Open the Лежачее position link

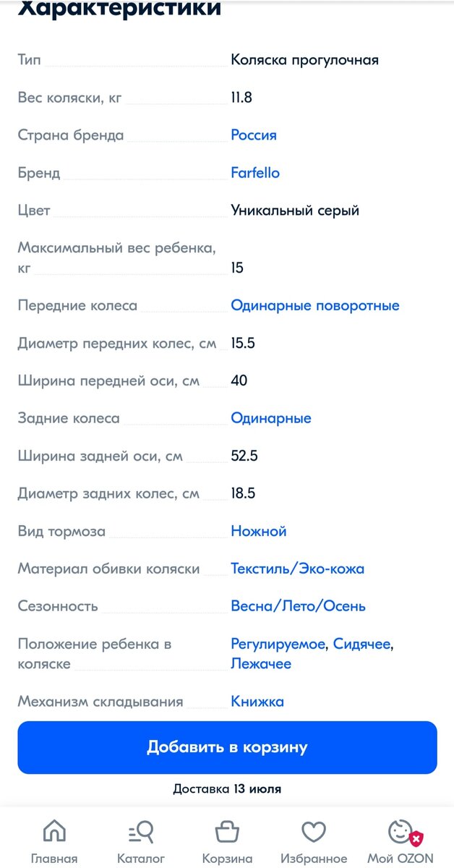click(262, 663)
